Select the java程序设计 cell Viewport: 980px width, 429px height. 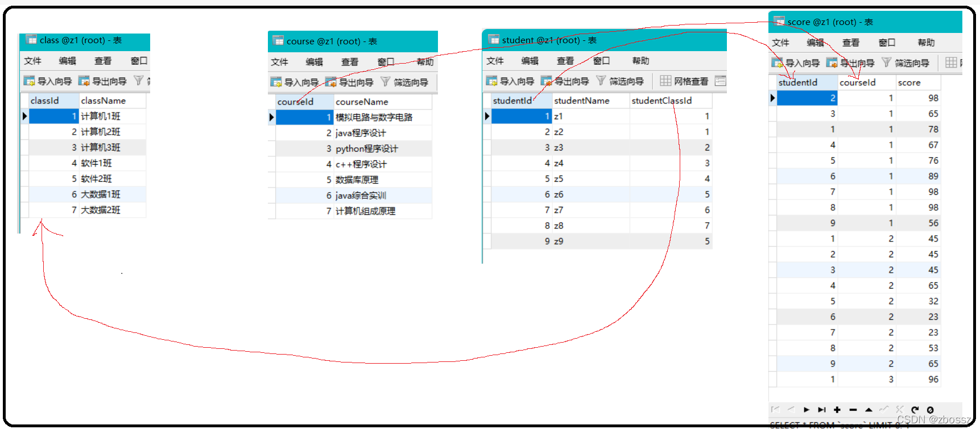382,133
